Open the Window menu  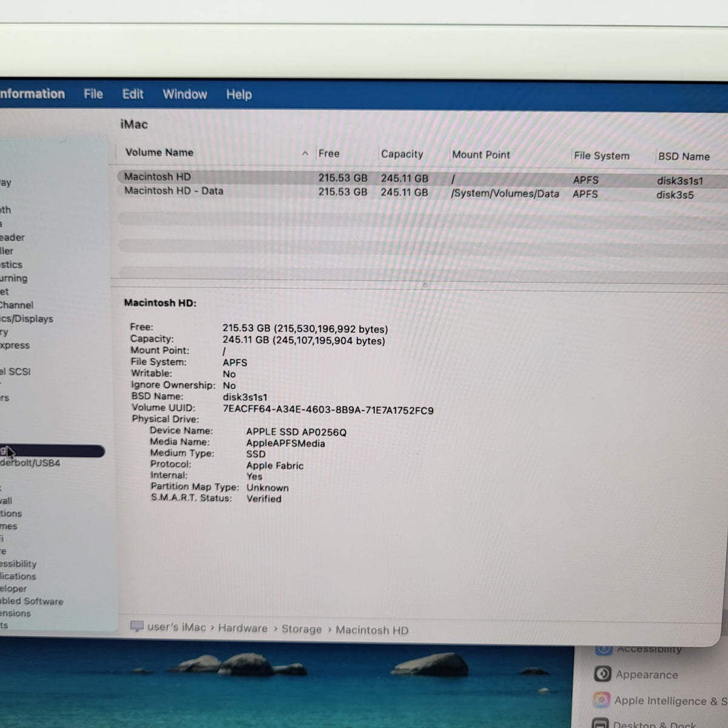[x=185, y=94]
